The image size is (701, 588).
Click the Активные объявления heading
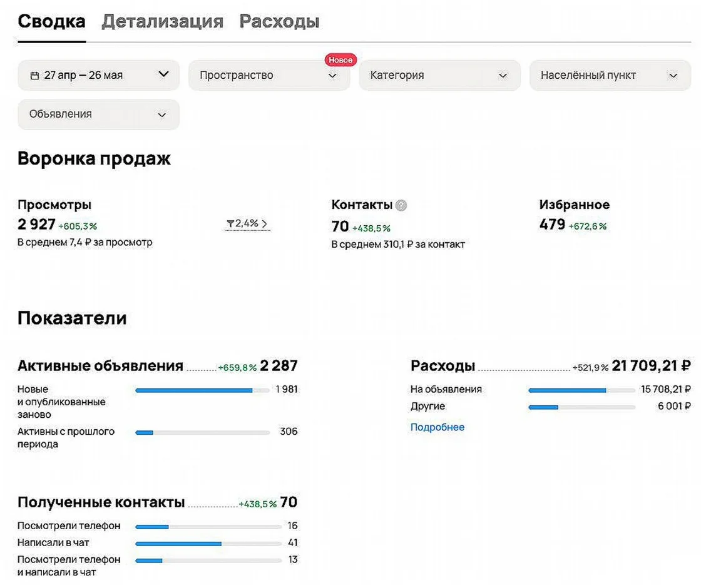(x=101, y=366)
